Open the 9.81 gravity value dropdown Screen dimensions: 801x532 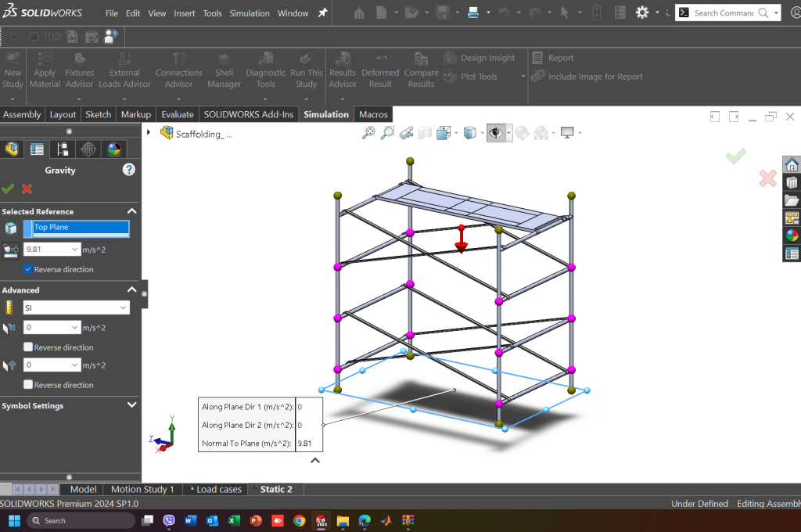click(x=75, y=250)
